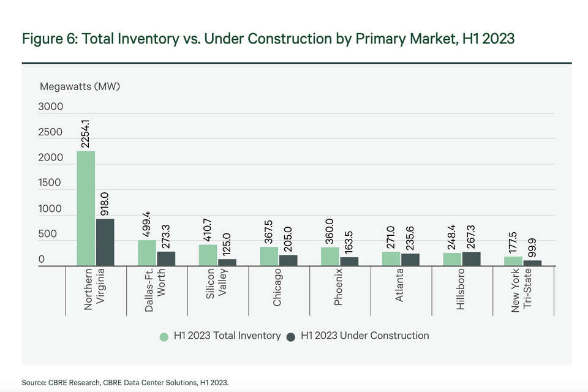
Task: Click the 177.5 data value label
Action: (513, 243)
